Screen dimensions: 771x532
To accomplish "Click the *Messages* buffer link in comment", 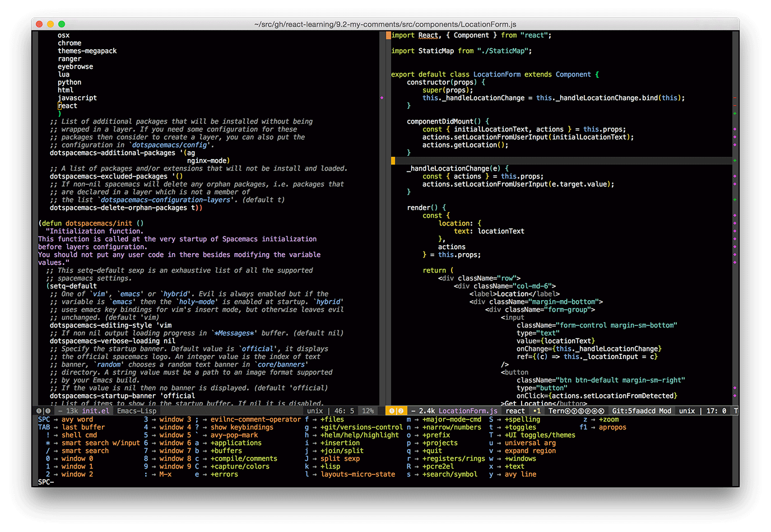I will (x=234, y=333).
